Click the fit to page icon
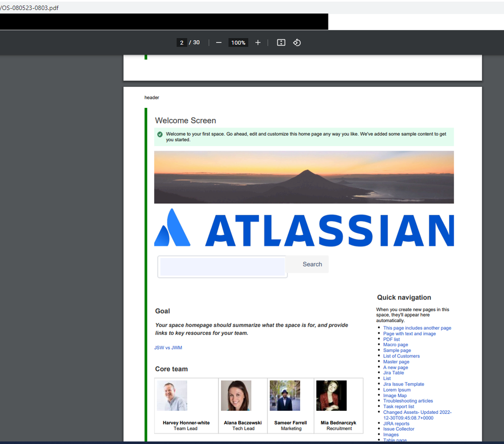504x444 pixels. tap(281, 43)
